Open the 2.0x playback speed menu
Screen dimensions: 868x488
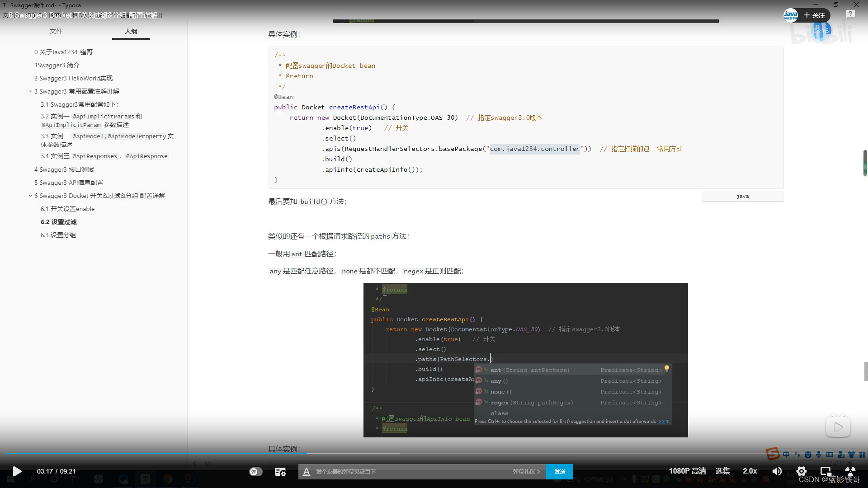click(x=750, y=471)
